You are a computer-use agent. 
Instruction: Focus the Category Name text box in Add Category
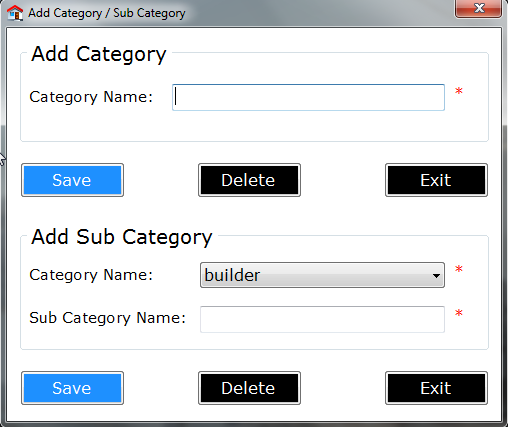tap(308, 97)
